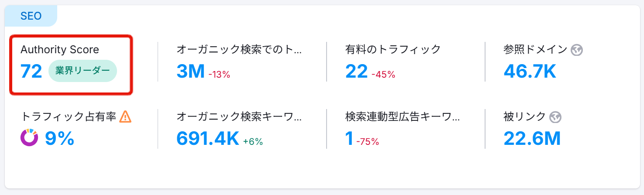Click the globe icon beside 参照ドメイン
644x195 pixels.
click(577, 50)
